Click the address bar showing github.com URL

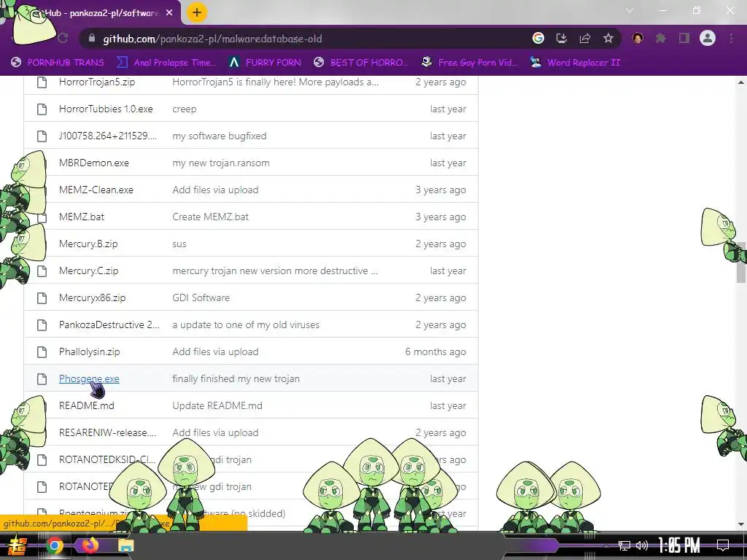305,39
